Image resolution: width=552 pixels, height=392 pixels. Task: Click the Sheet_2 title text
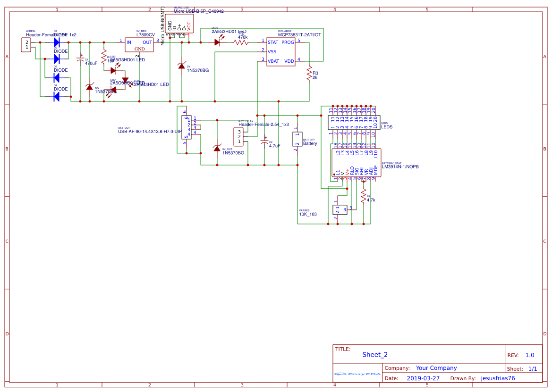[375, 354]
